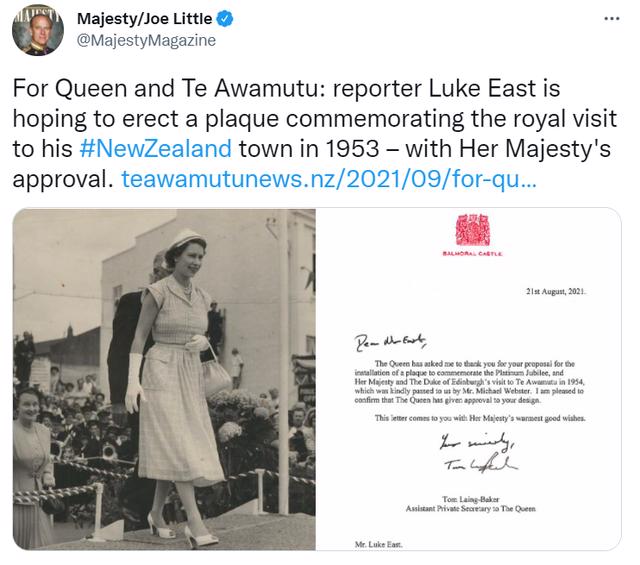The width and height of the screenshot is (640, 565).
Task: Click the 21st August, 2021 date
Action: [556, 291]
